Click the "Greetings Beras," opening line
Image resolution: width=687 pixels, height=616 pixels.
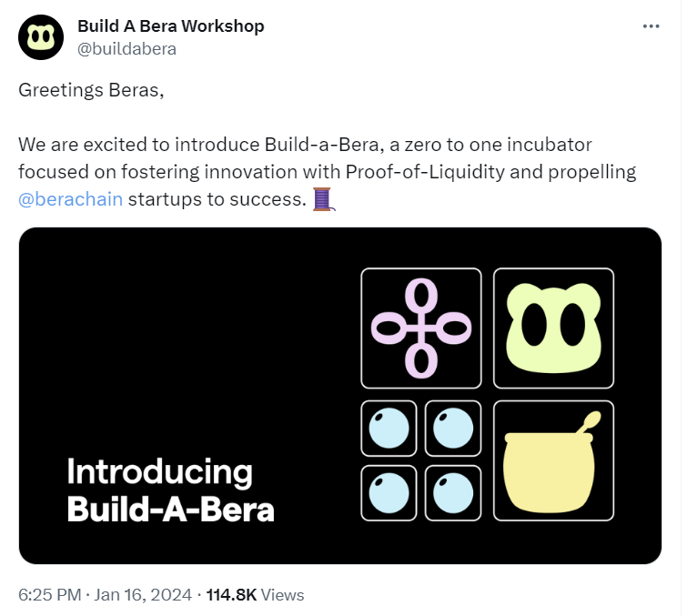tap(91, 91)
